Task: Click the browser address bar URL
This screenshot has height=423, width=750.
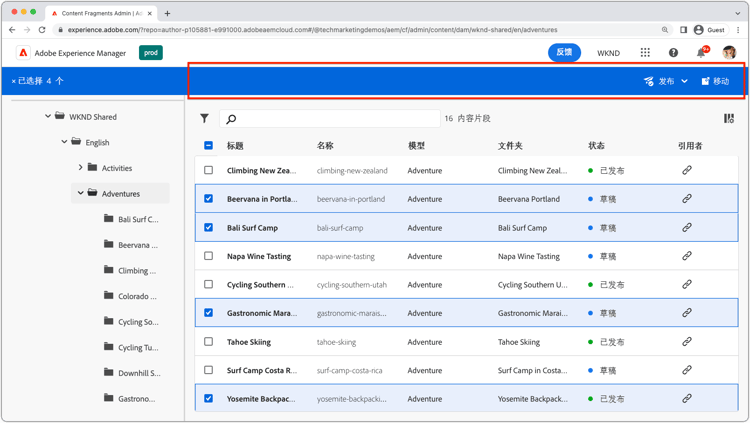Action: pos(312,30)
